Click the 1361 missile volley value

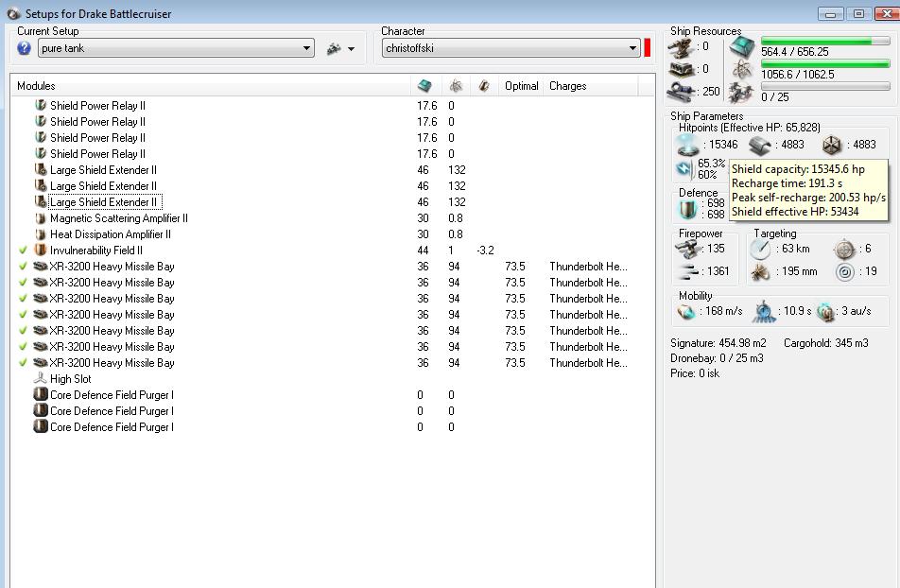[x=718, y=271]
